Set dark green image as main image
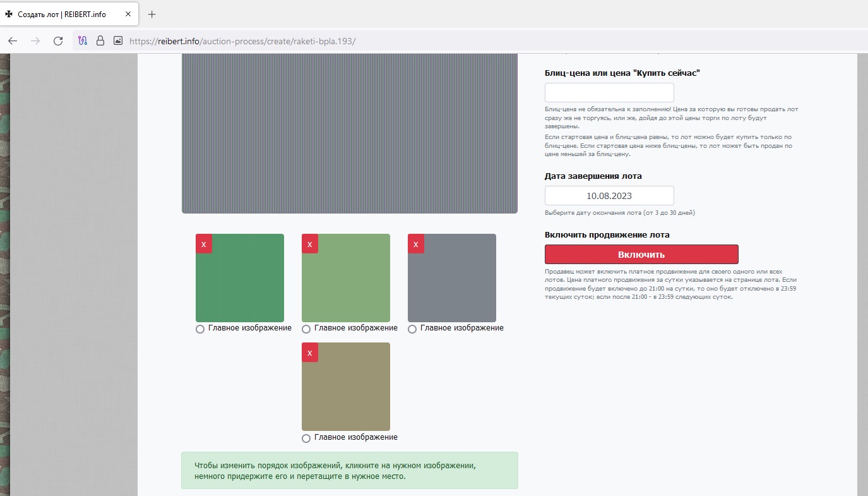 coord(200,329)
